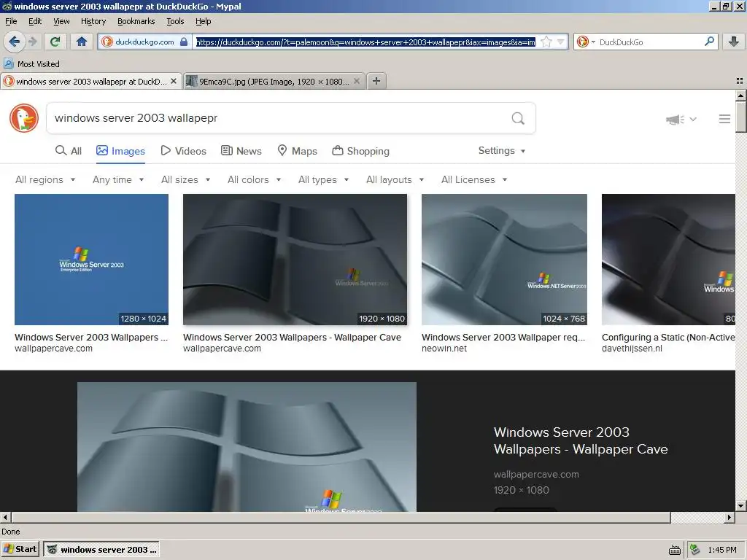Open the History menu
Image resolution: width=747 pixels, height=560 pixels.
pyautogui.click(x=93, y=21)
